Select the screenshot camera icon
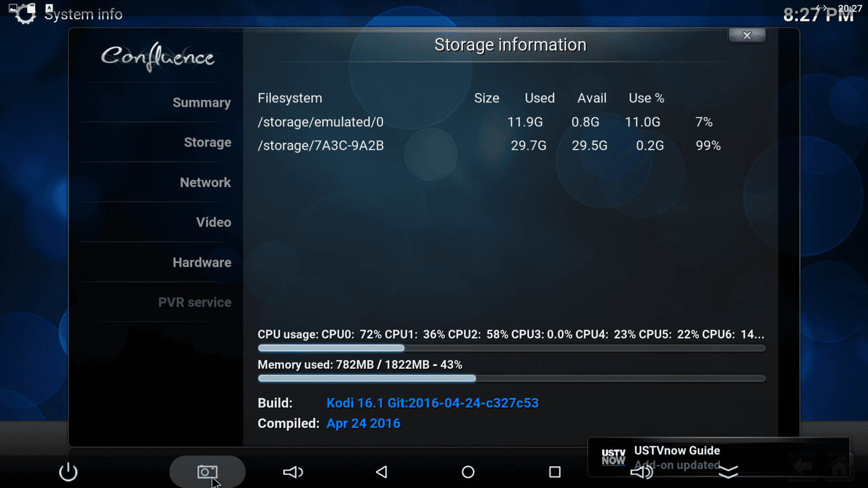Image resolution: width=868 pixels, height=488 pixels. point(208,471)
